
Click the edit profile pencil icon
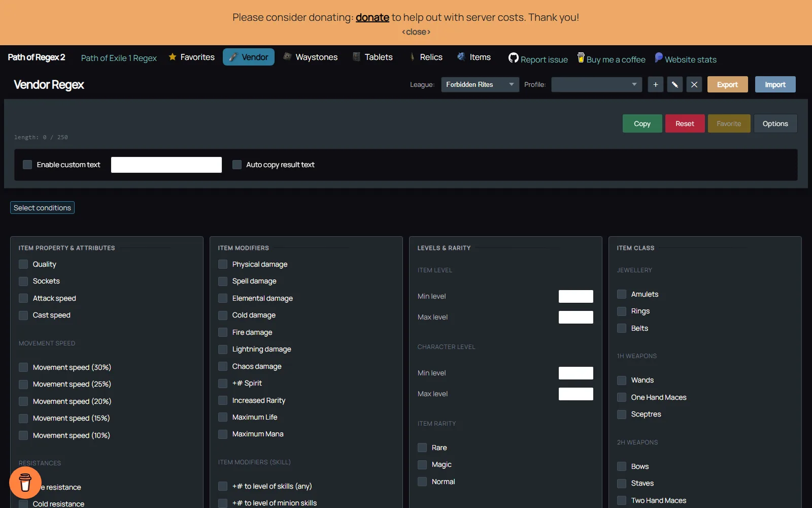(x=675, y=84)
